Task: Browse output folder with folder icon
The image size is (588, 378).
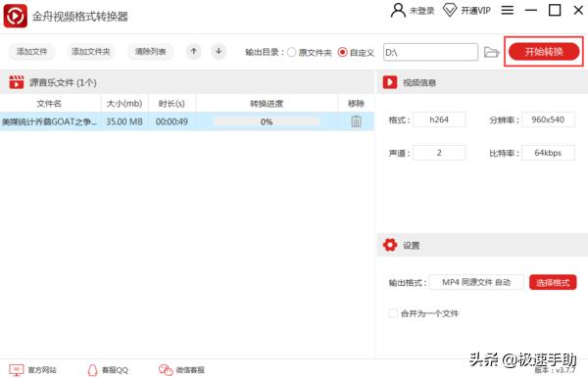Action: pyautogui.click(x=491, y=52)
